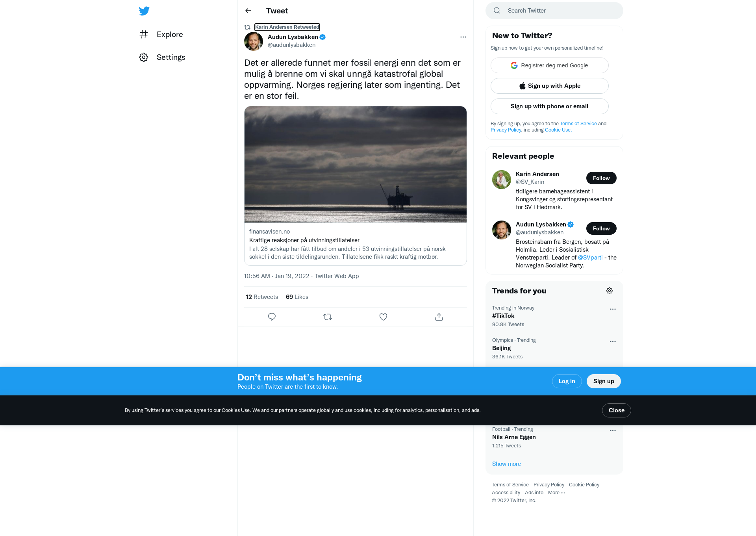Click the reply speech bubble icon
The width and height of the screenshot is (756, 536).
(272, 317)
